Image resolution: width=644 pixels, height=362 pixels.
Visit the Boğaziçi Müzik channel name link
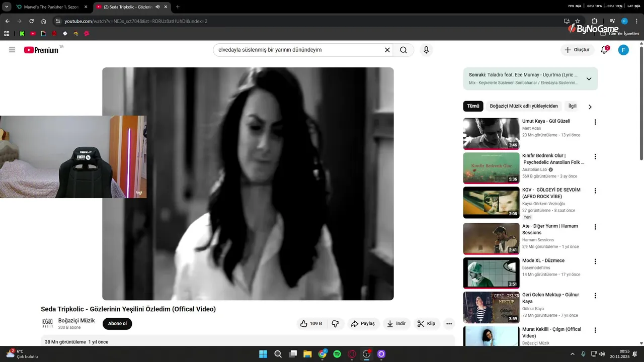click(x=76, y=321)
